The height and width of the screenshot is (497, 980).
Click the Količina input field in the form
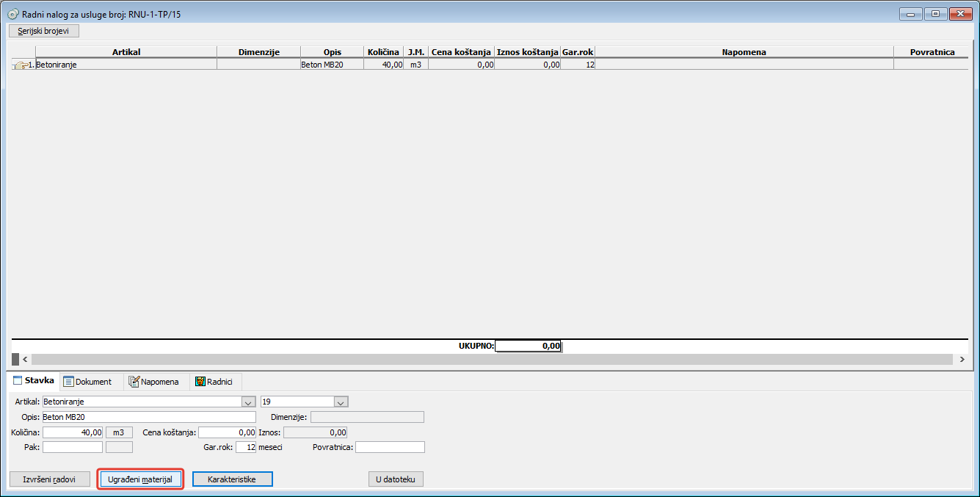(x=73, y=432)
